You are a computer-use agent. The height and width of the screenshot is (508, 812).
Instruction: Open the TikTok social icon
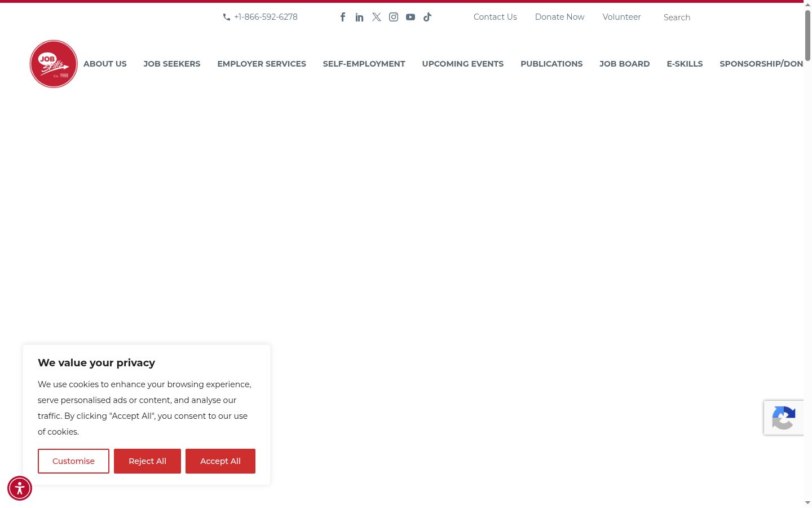pyautogui.click(x=427, y=17)
